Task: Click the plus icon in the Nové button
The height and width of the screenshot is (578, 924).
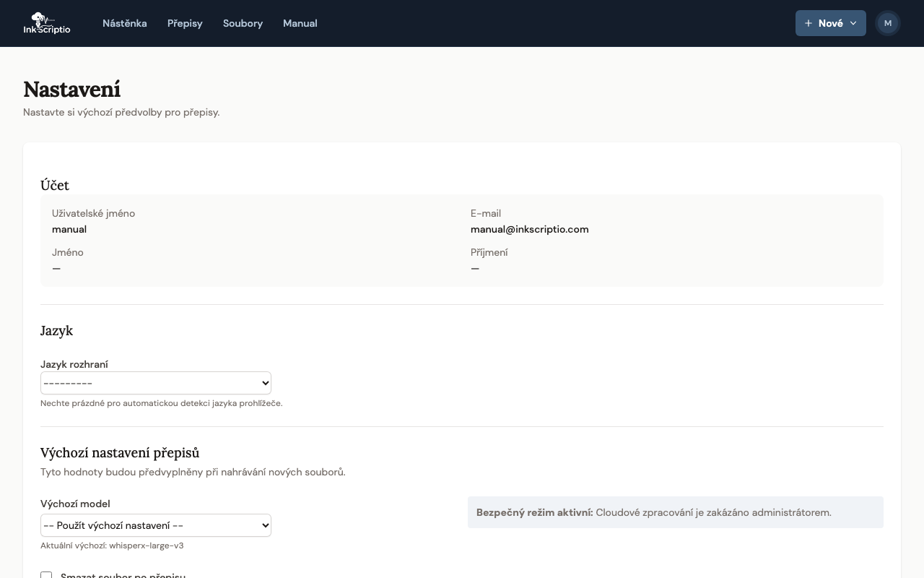Action: [808, 23]
